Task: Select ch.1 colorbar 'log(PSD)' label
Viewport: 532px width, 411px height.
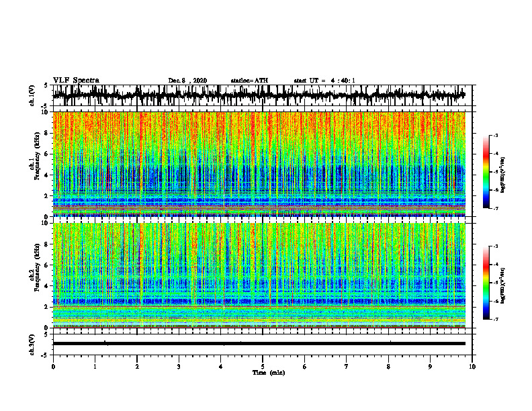Action: click(x=502, y=175)
